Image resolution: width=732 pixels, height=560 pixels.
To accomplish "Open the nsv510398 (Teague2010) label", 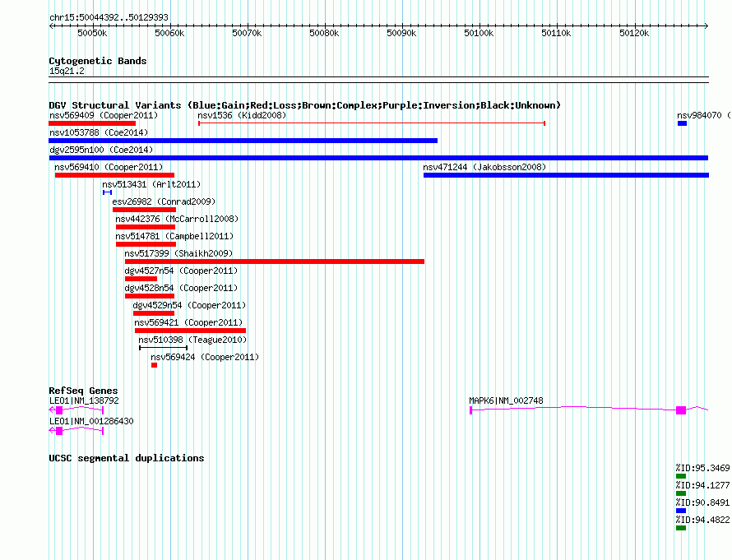I will click(x=192, y=340).
